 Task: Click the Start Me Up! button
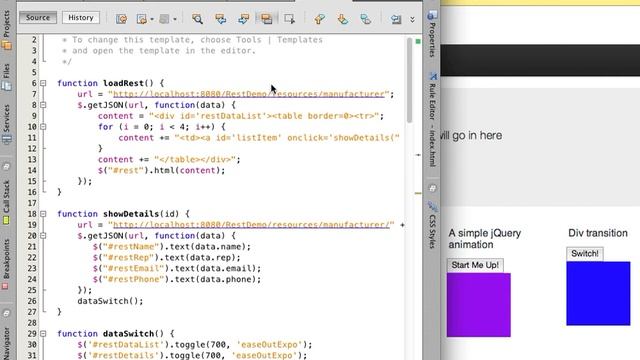point(475,265)
